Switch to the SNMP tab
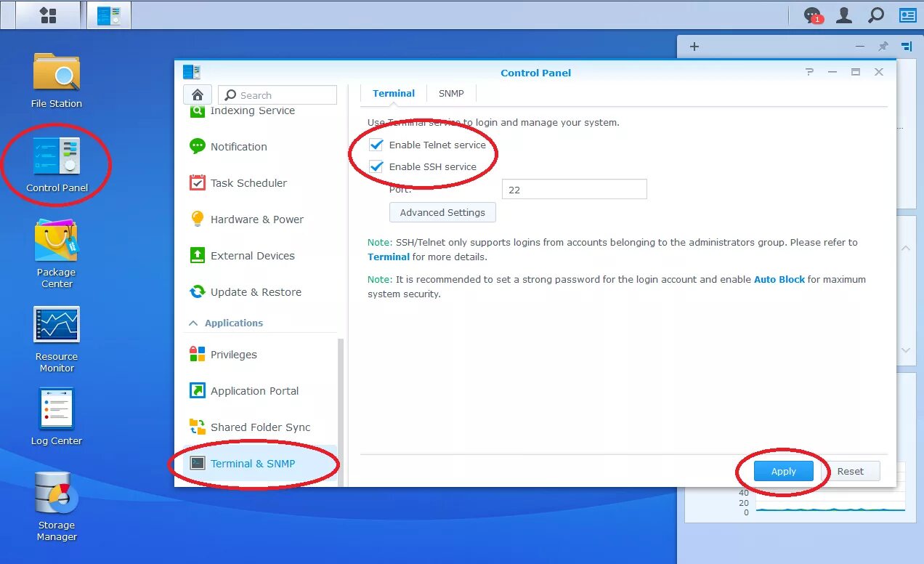 click(x=450, y=93)
